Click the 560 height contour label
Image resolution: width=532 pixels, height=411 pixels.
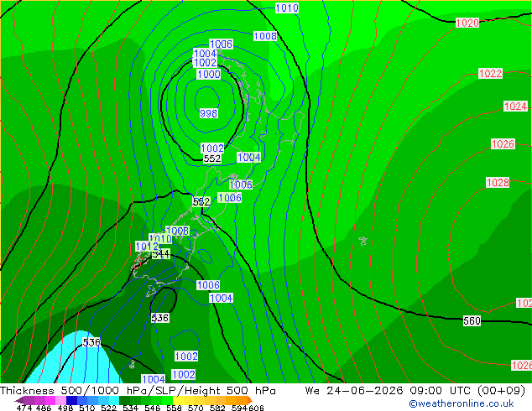(x=472, y=320)
